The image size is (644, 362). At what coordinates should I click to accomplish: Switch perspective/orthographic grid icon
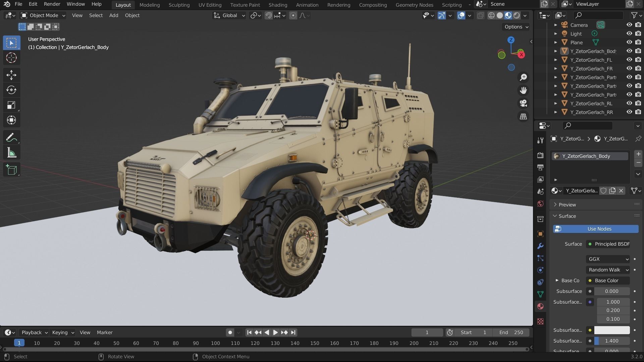(x=523, y=116)
